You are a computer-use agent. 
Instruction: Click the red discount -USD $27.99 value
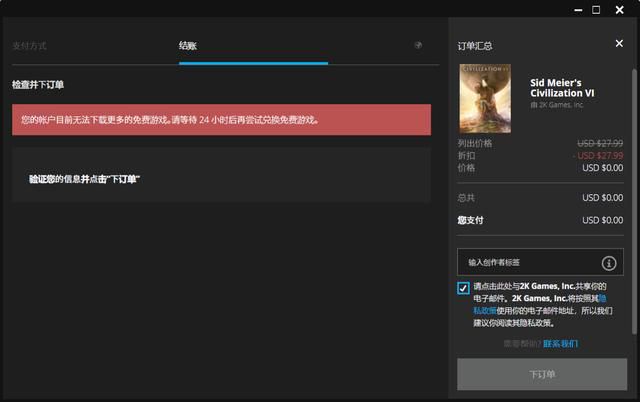(x=598, y=155)
